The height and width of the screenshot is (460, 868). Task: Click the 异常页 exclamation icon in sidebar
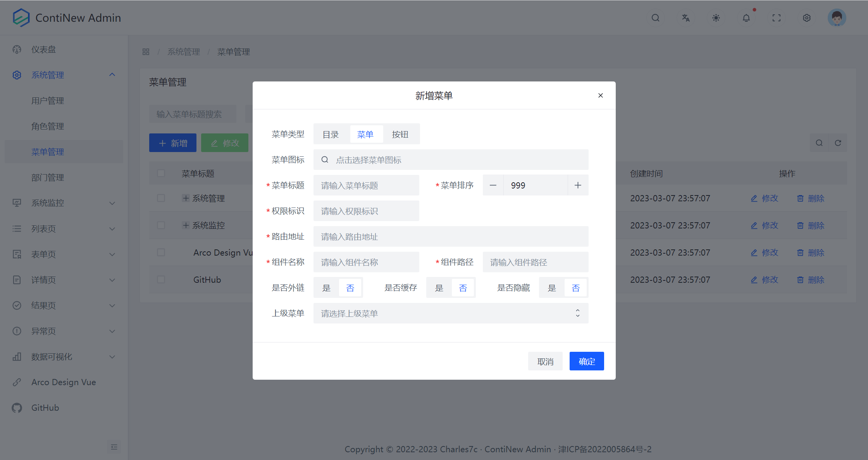click(x=17, y=331)
